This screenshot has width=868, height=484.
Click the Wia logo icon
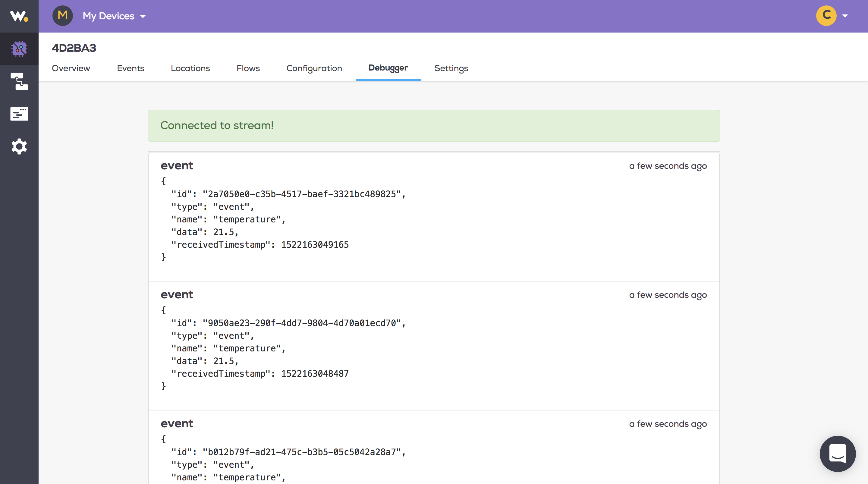(x=19, y=16)
